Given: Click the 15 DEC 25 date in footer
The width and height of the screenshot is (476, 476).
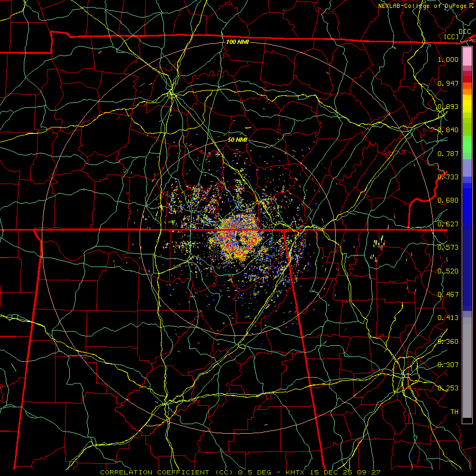Looking at the screenshot, I should (330, 472).
